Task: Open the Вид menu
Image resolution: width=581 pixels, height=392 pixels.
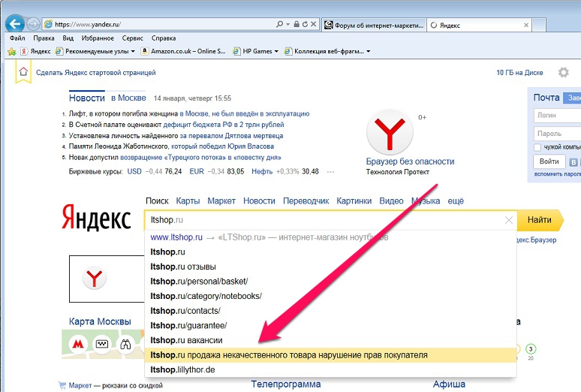Action: pyautogui.click(x=68, y=38)
